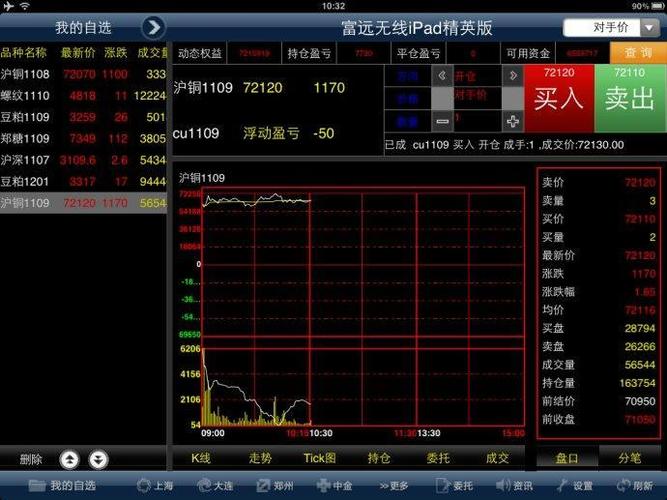Decrease order quantity with minus button
667x500 pixels.
pyautogui.click(x=442, y=122)
